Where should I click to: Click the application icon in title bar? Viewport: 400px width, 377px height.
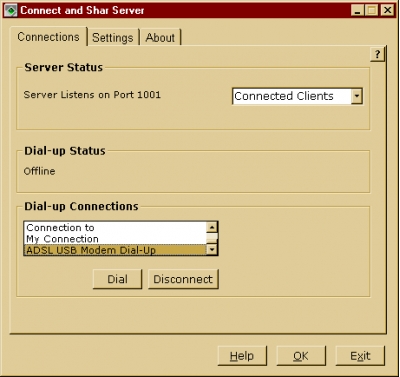11,10
